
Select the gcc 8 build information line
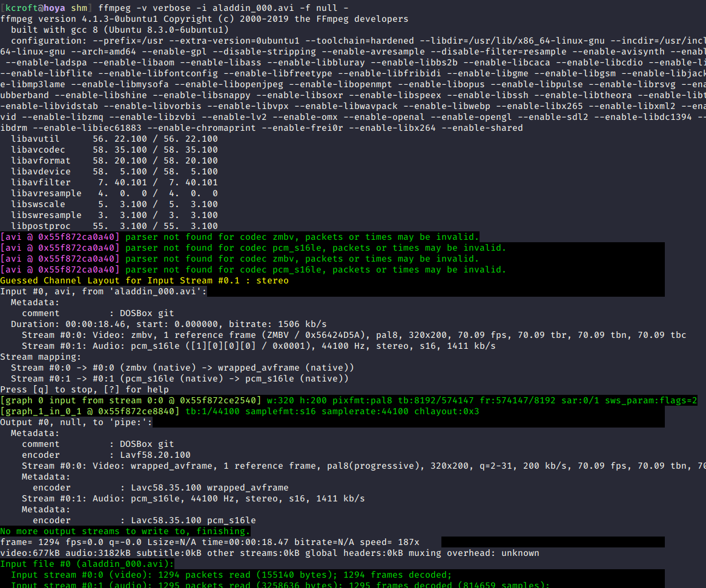click(121, 30)
